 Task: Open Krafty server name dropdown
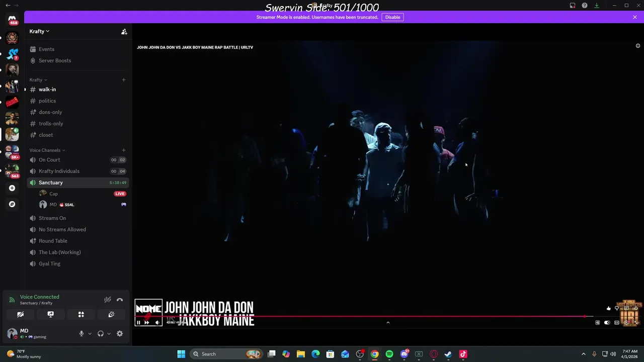point(39,31)
